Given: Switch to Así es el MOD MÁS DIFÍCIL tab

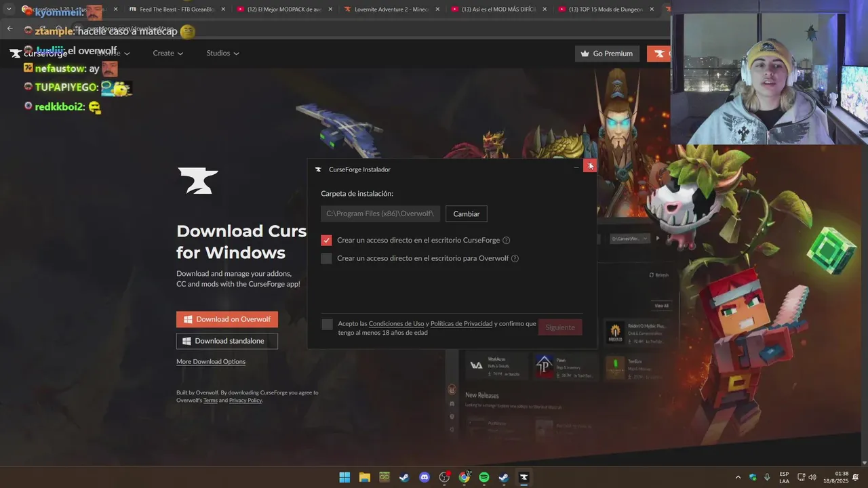Looking at the screenshot, I should pos(499,9).
